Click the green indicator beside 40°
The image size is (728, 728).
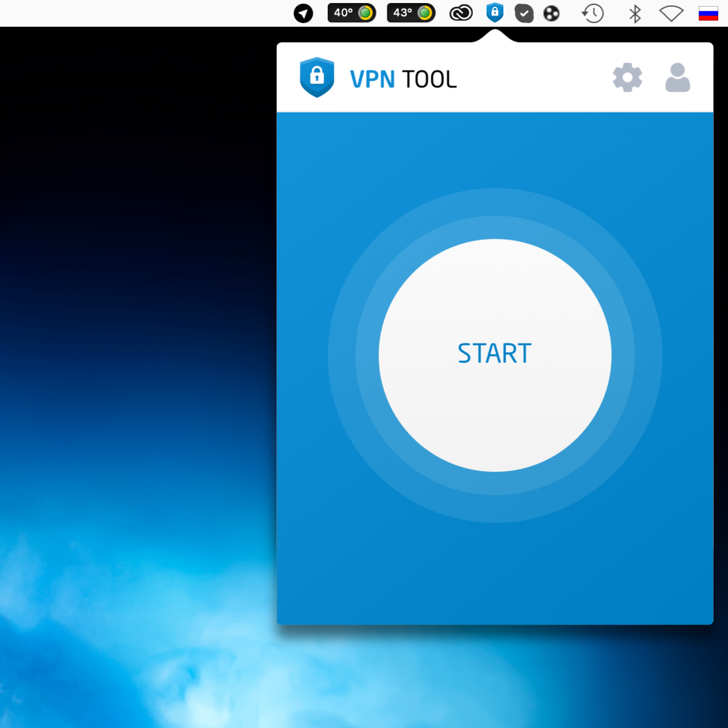point(366,13)
